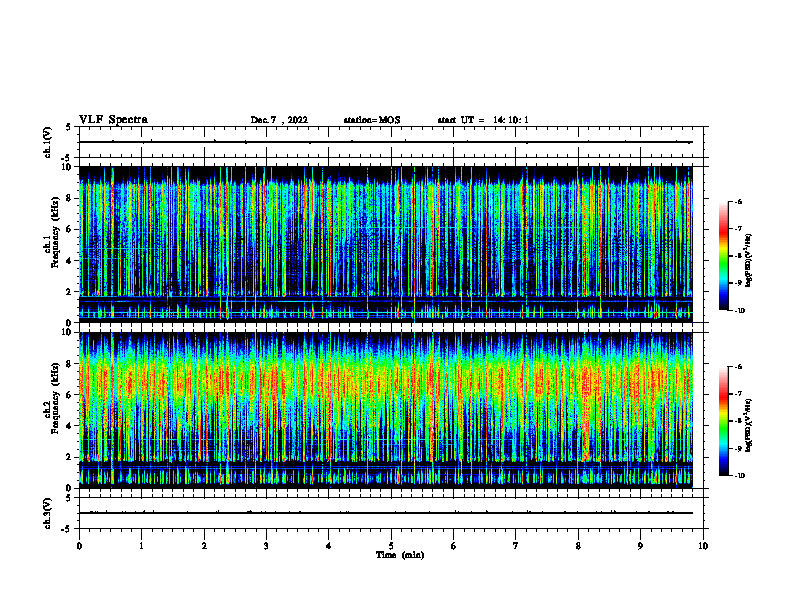Click the 'ch.1(V)' waveform axis label

[x=48, y=142]
